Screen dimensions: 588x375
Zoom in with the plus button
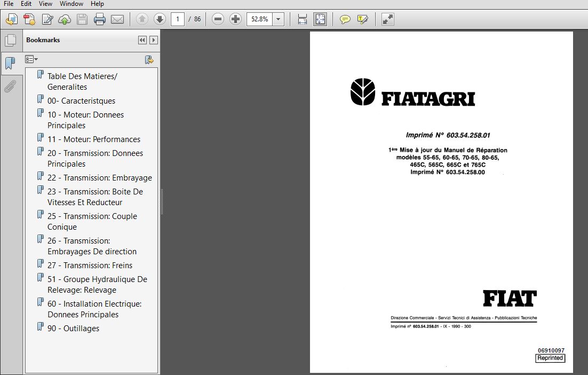[x=235, y=19]
